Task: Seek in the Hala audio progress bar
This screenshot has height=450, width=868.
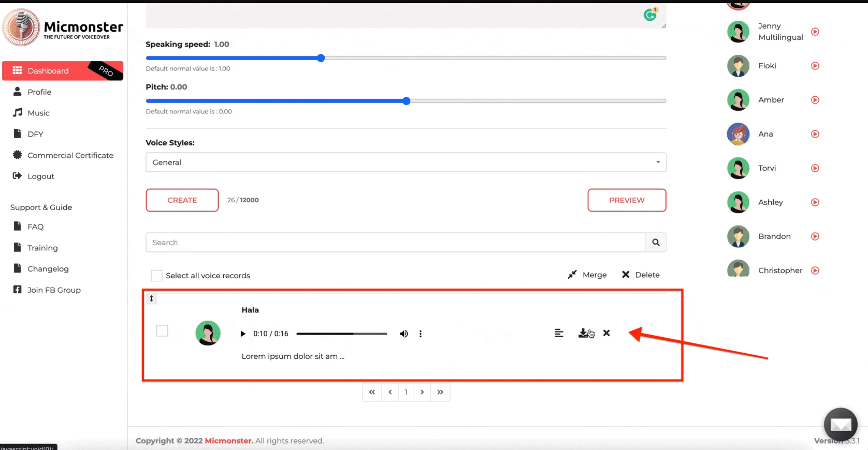Action: pos(342,333)
